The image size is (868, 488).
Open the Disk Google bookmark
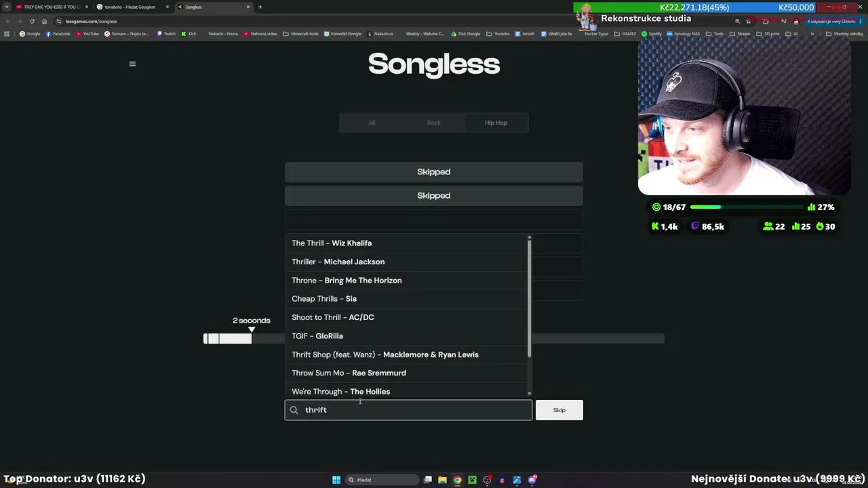point(465,34)
